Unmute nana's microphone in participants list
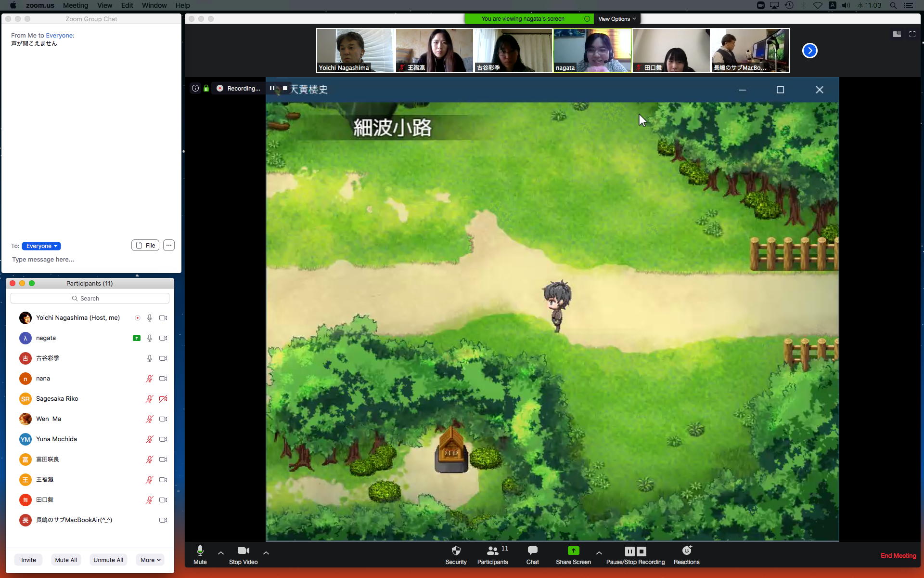This screenshot has width=924, height=578. coord(150,379)
